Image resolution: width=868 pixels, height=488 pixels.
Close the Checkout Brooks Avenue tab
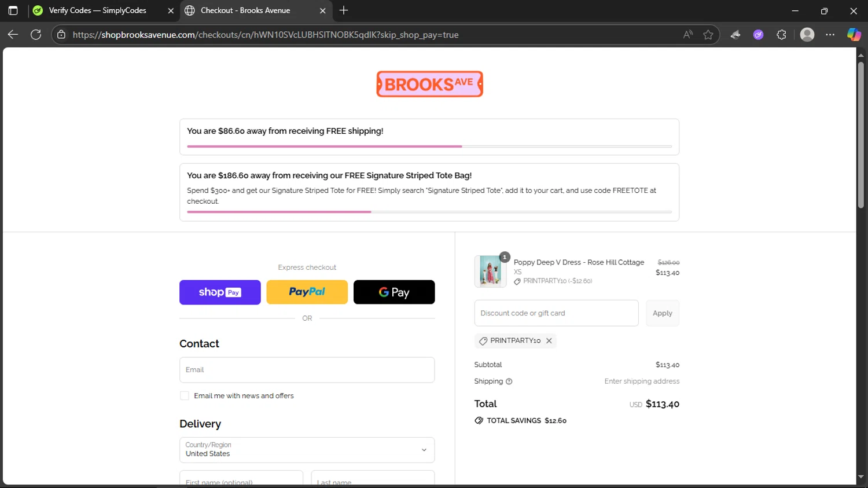tap(323, 10)
